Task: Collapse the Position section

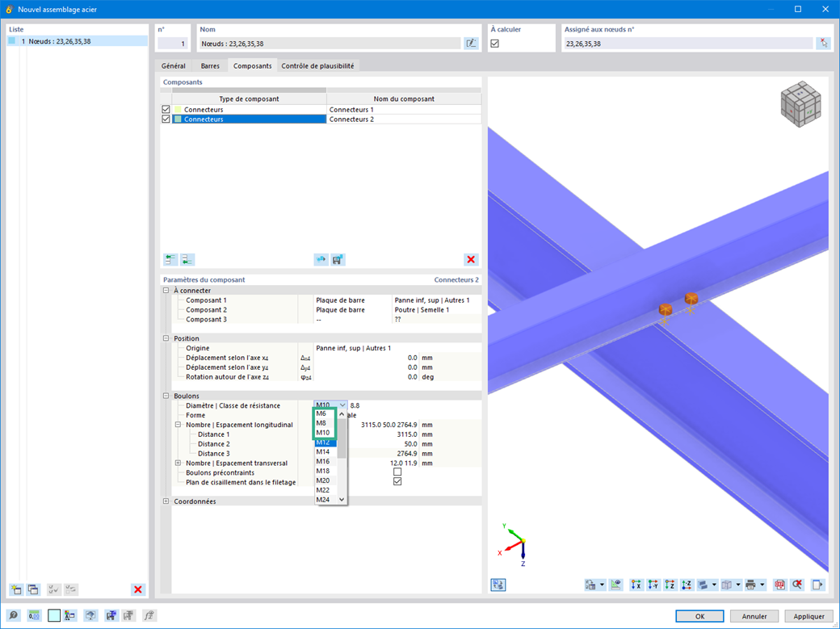Action: coord(166,338)
